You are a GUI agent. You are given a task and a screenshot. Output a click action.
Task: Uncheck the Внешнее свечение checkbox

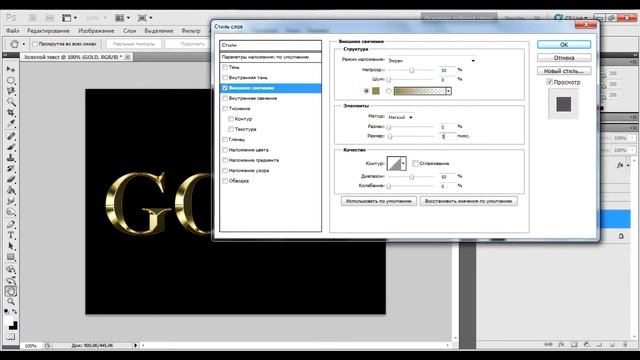225,88
